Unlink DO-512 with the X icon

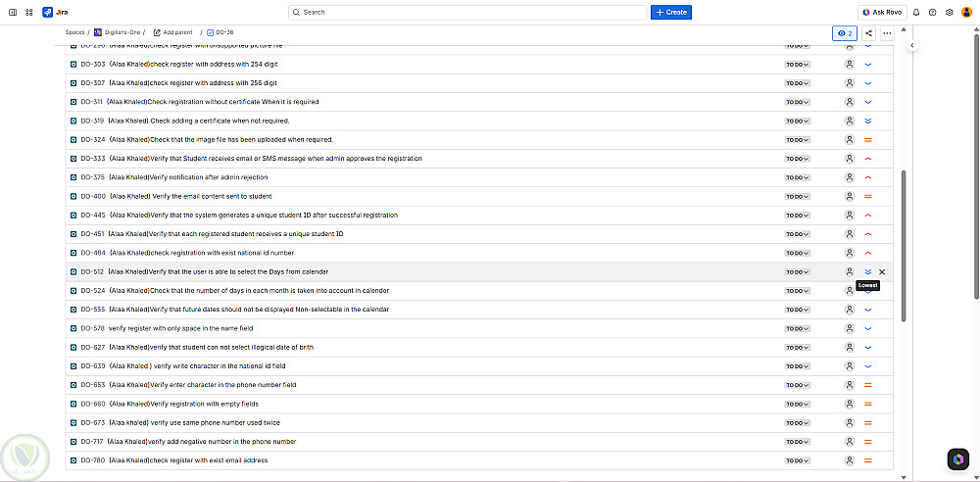pyautogui.click(x=882, y=271)
